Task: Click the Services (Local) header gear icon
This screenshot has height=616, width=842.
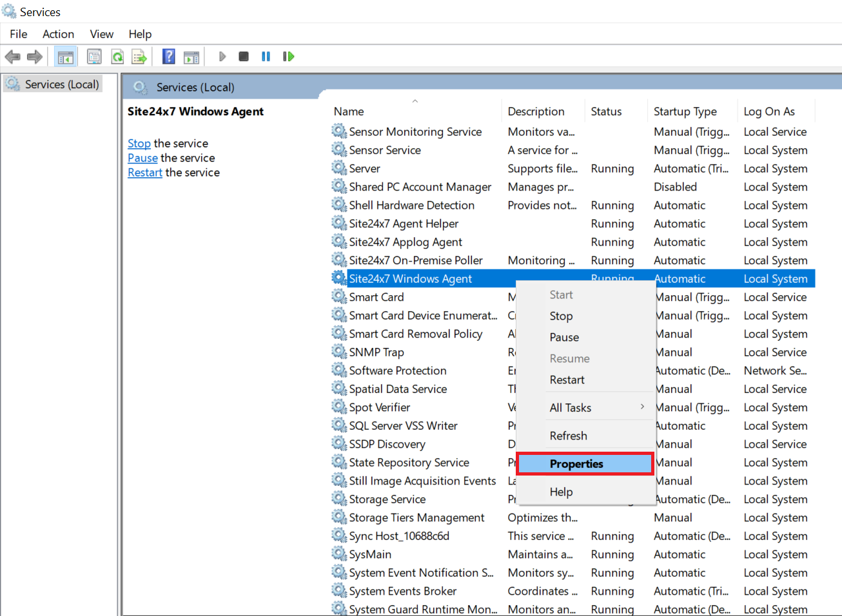Action: coord(141,87)
